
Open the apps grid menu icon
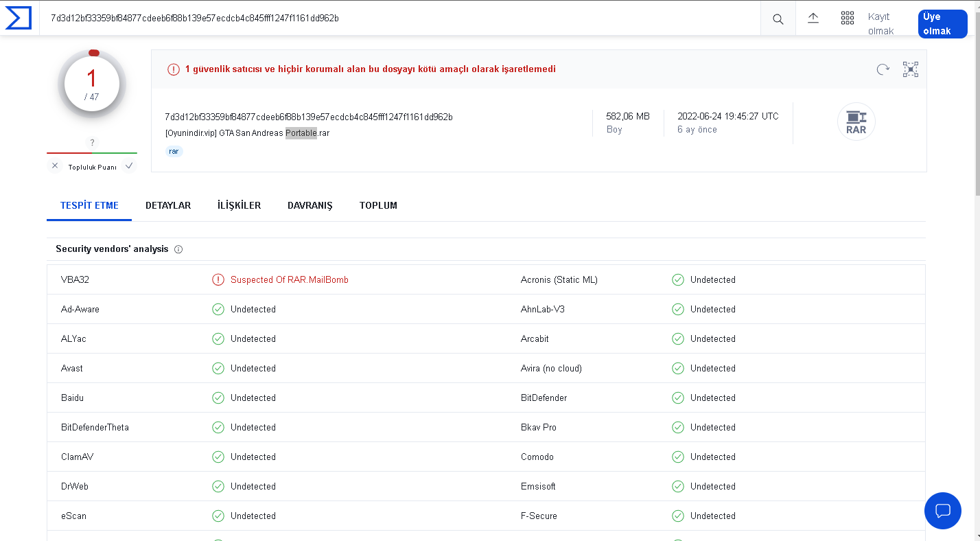pyautogui.click(x=848, y=19)
